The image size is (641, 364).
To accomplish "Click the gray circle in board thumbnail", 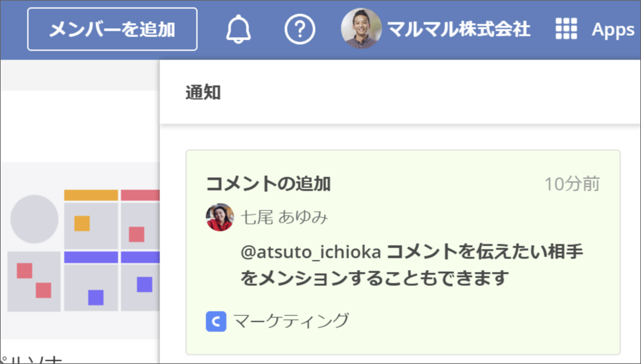I will pyautogui.click(x=34, y=219).
